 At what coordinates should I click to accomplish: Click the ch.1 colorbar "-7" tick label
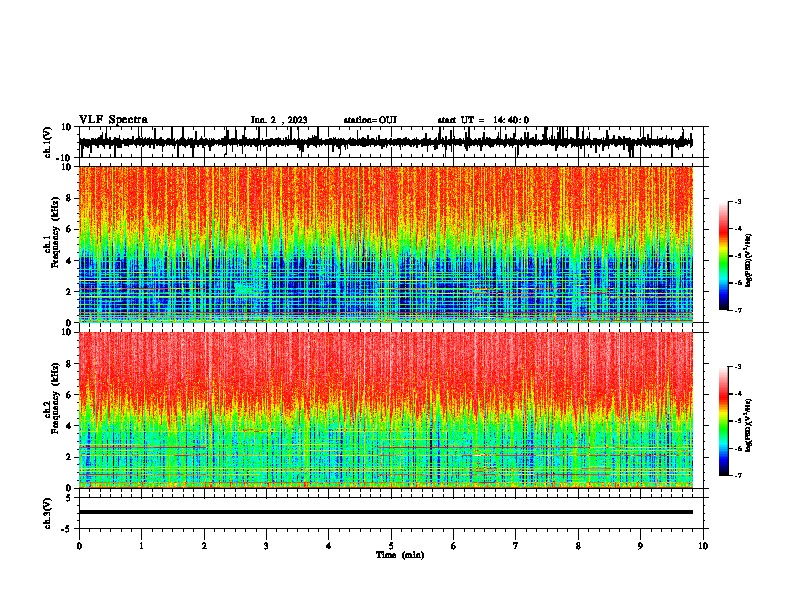click(x=738, y=310)
